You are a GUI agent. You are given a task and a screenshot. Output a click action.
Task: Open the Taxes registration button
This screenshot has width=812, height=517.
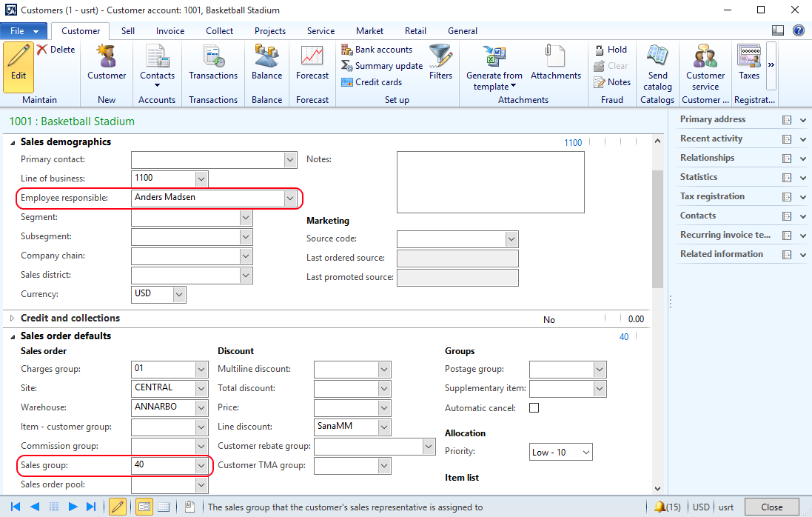tap(749, 62)
